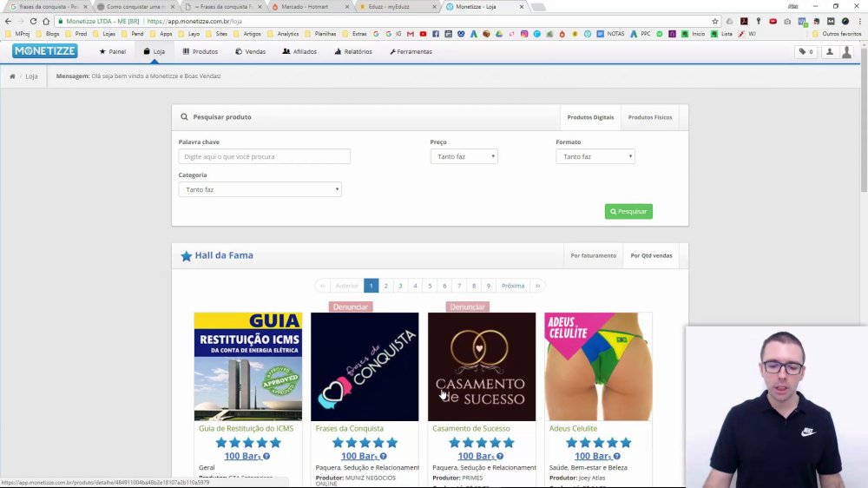Go to pagination page 5
The height and width of the screenshot is (488, 868).
click(x=430, y=286)
